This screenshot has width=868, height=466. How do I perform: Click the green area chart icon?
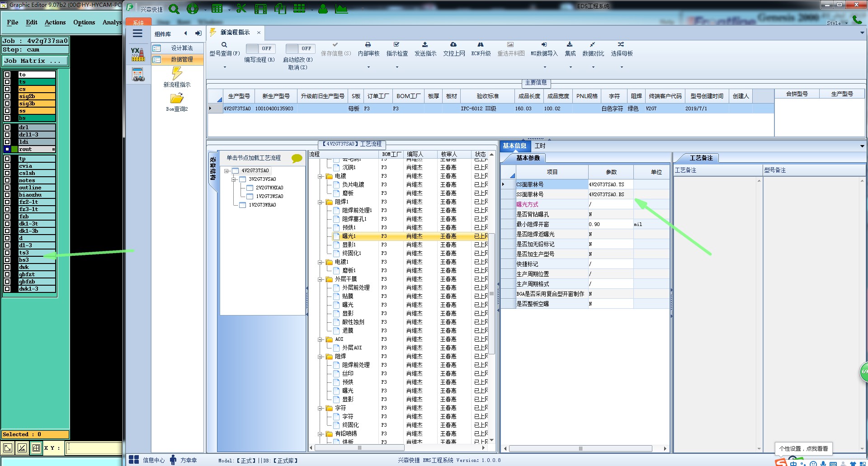coord(341,9)
